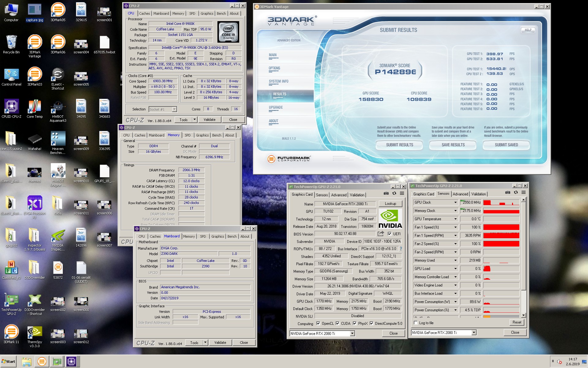Click the GPU Clock sensor graph
Viewport: 588px width, 368px height.
501,202
